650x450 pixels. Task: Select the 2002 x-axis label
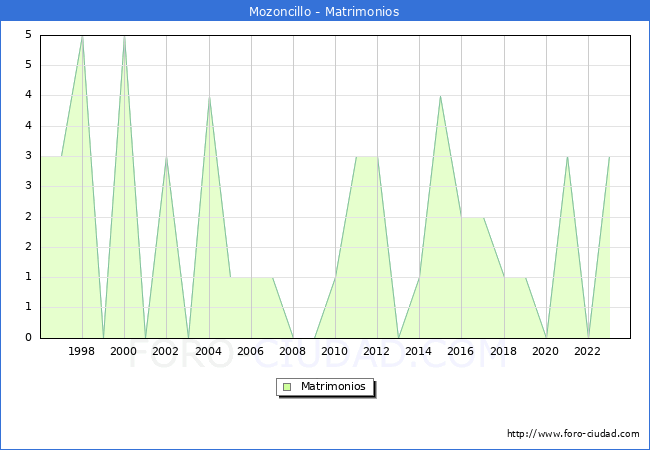[x=165, y=351]
